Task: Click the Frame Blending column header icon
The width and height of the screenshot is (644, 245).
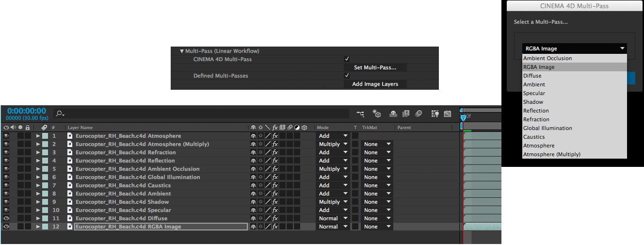Action: 282,128
